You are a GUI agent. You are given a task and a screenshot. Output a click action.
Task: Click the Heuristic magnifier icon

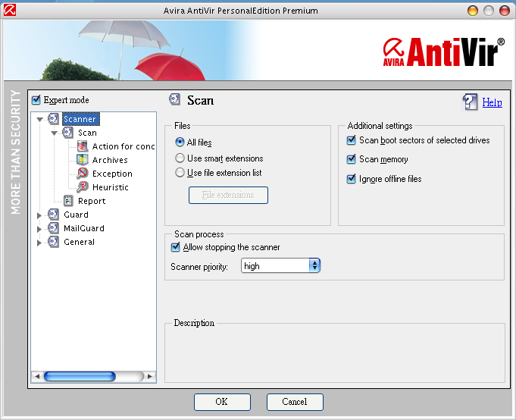83,187
